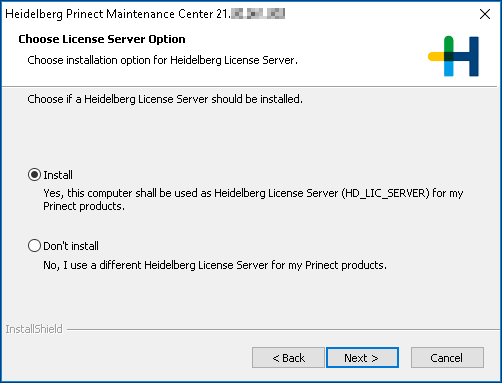Select the Install radio button
This screenshot has height=383, width=502.
(x=34, y=175)
